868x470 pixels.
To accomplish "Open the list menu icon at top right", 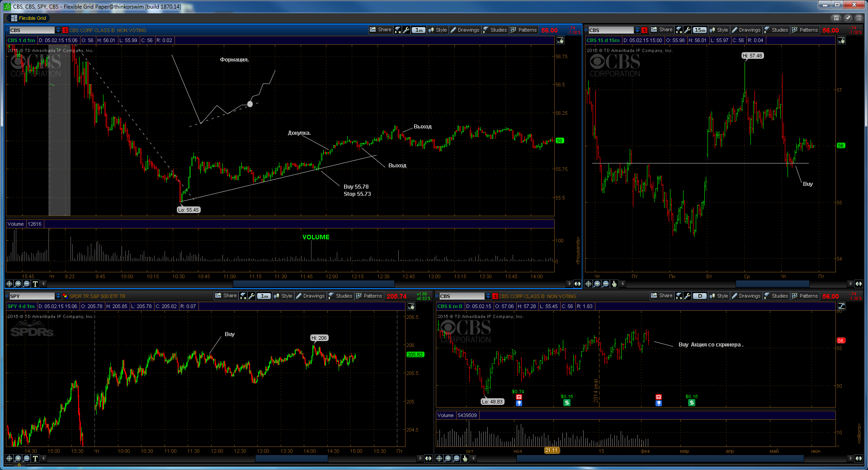I will [859, 18].
